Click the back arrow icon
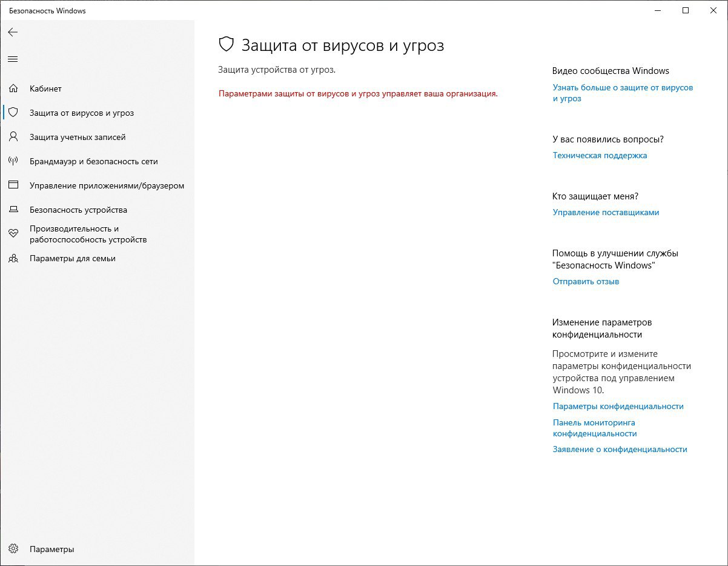 tap(13, 32)
